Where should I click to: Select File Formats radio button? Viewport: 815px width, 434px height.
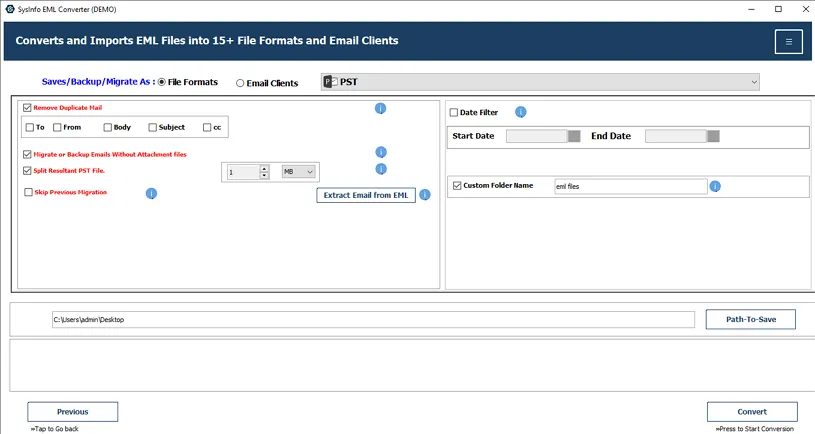[x=162, y=82]
